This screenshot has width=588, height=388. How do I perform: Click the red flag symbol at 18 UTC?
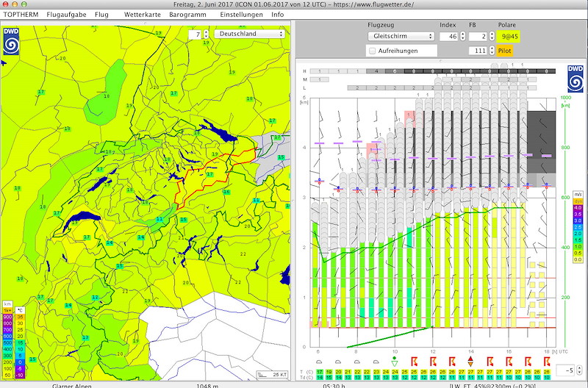[x=546, y=361]
